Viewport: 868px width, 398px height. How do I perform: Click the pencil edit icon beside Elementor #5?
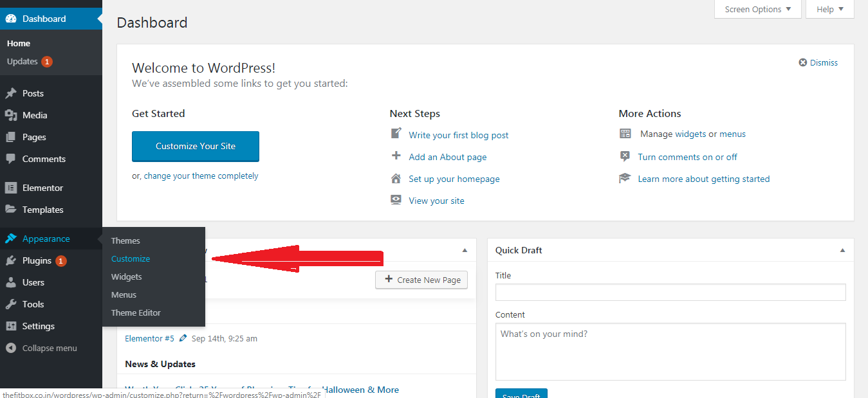183,338
